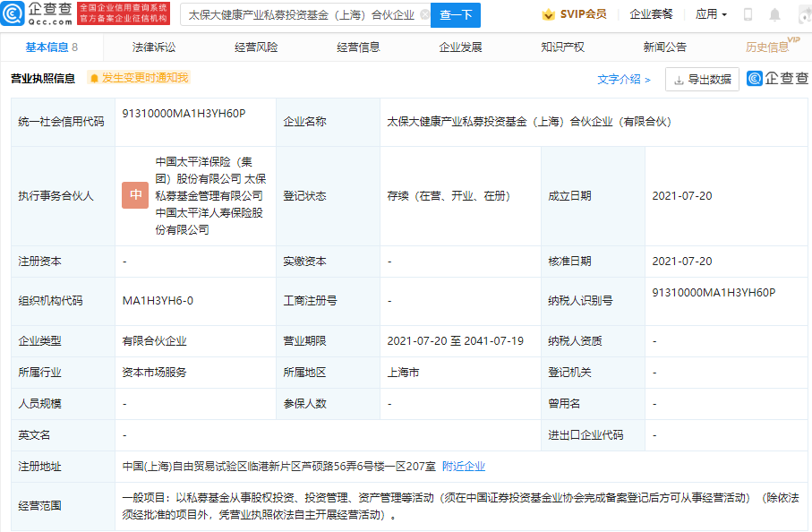Select the 核准日期 value 2021-07-20
812x532 pixels.
pyautogui.click(x=682, y=262)
